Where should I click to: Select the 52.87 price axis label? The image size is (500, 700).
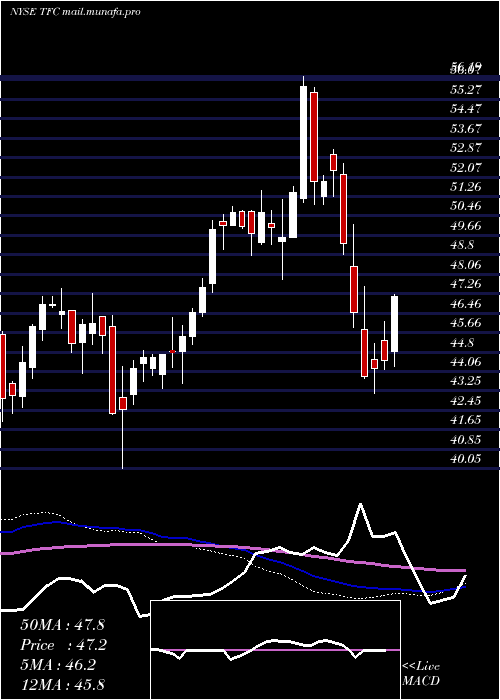coord(466,148)
